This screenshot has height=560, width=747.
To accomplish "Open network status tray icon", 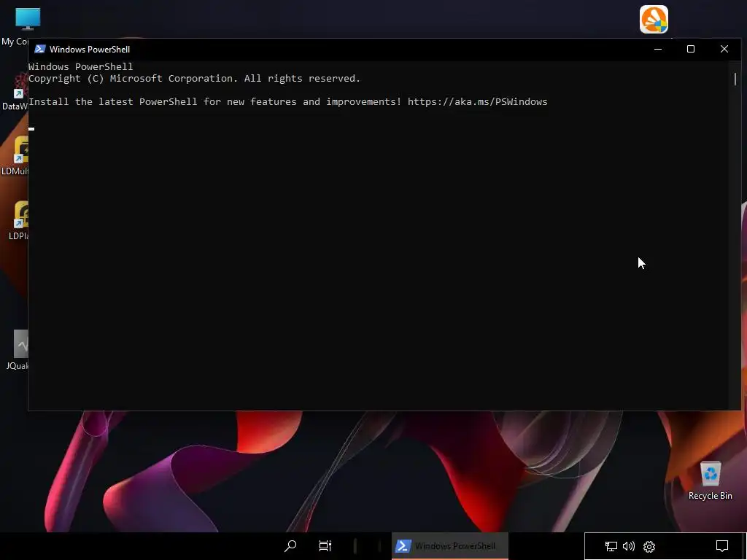I will click(611, 546).
